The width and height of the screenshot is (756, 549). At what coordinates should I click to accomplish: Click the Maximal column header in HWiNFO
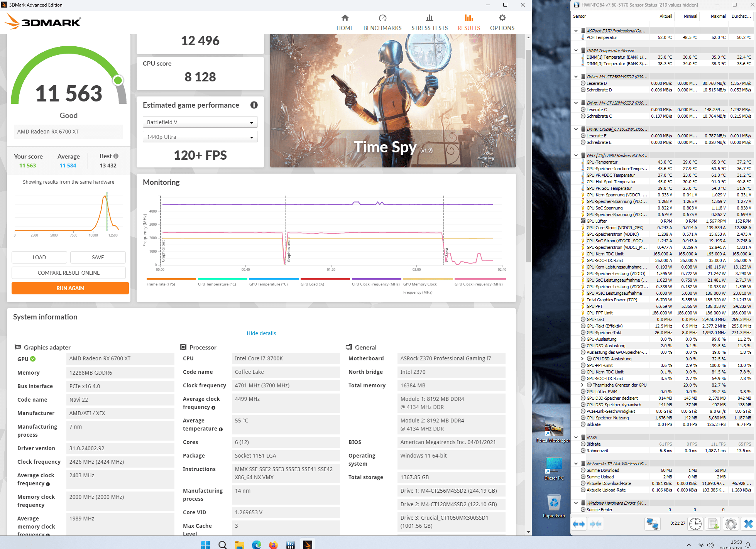click(x=718, y=16)
